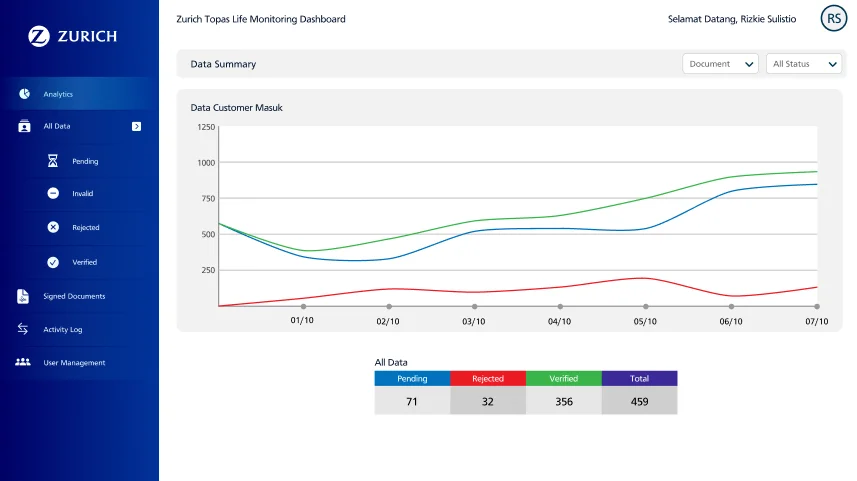Click the Pending hourglass icon
Image resolution: width=857 pixels, height=481 pixels.
coord(52,161)
